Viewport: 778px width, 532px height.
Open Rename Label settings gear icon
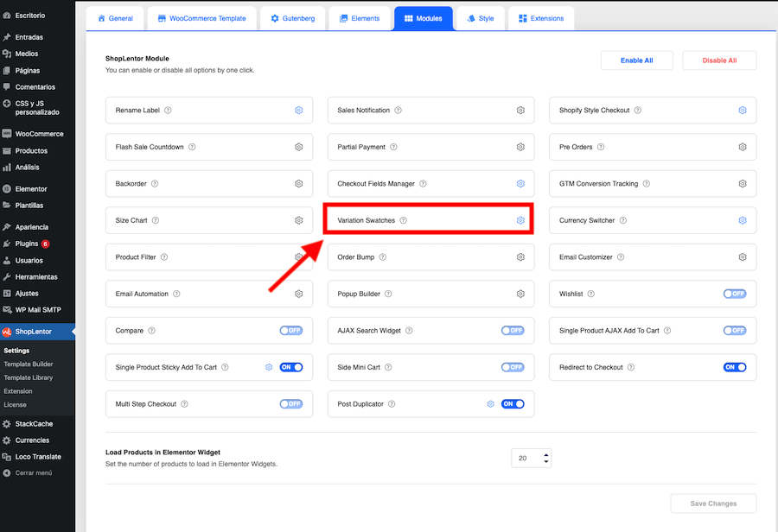point(299,111)
